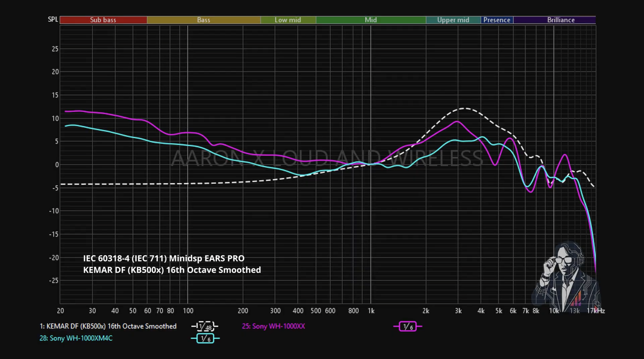Click the magenta 1/6 smoothing icon
Viewport: 644px width, 359px height.
click(408, 326)
